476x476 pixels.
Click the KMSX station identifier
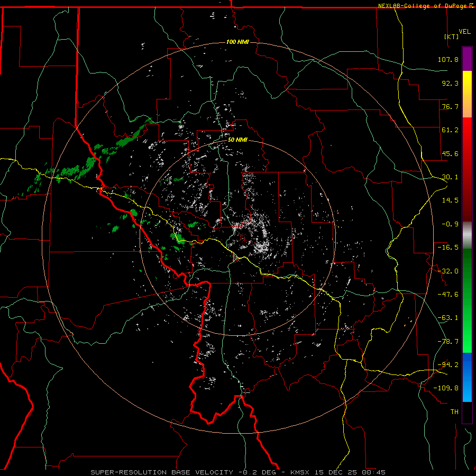300,472
